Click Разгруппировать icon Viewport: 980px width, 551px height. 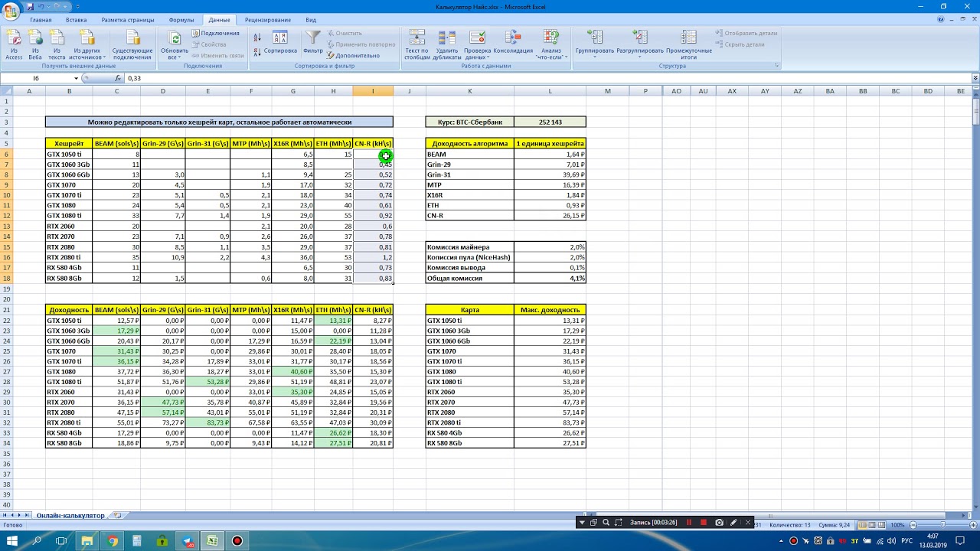pos(640,37)
